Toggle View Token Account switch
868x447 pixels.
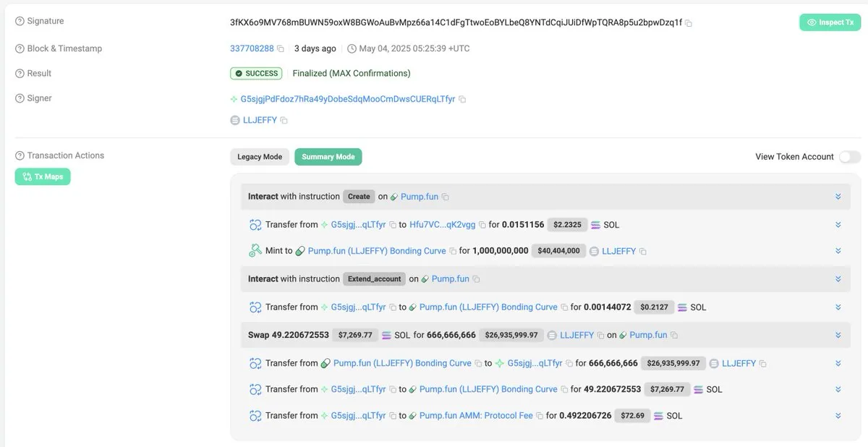point(850,157)
